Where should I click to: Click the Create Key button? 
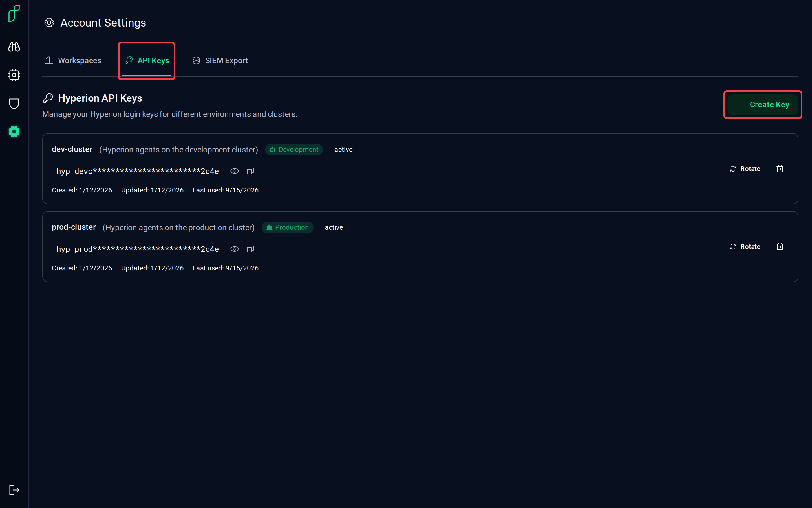tap(763, 105)
